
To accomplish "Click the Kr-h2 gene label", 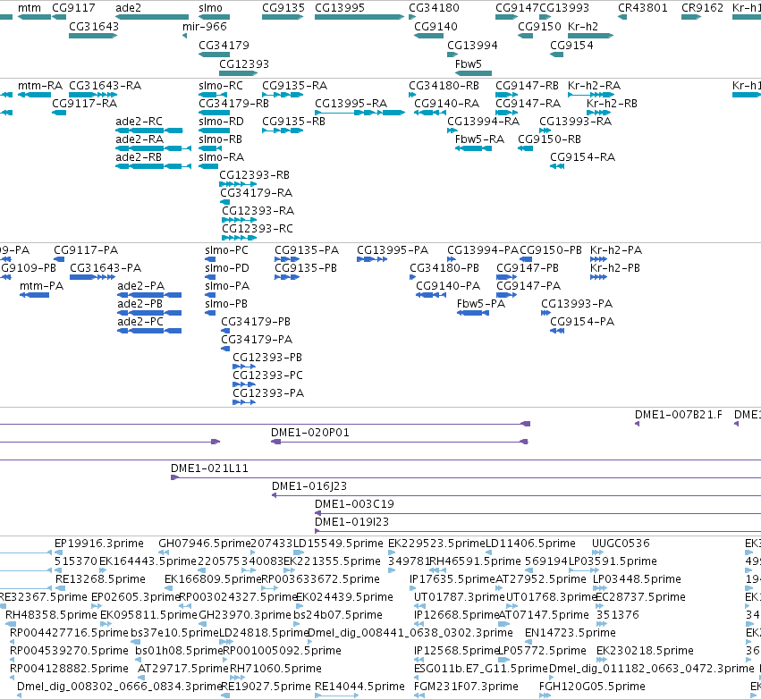I will 583,26.
